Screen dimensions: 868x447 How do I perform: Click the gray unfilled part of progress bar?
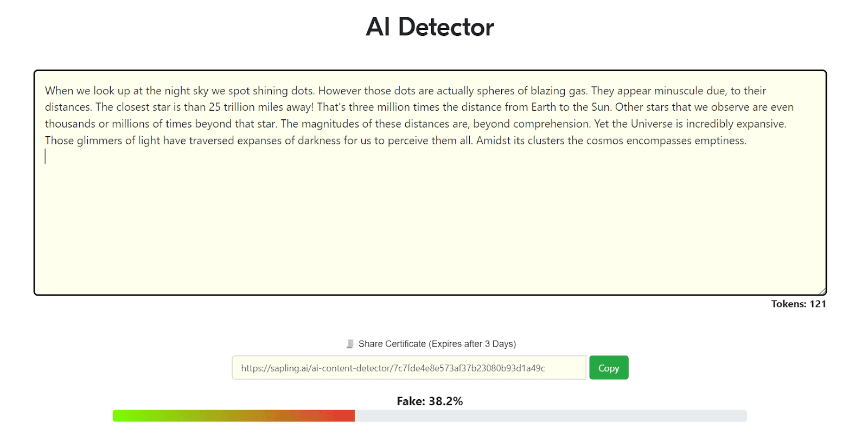click(x=551, y=416)
